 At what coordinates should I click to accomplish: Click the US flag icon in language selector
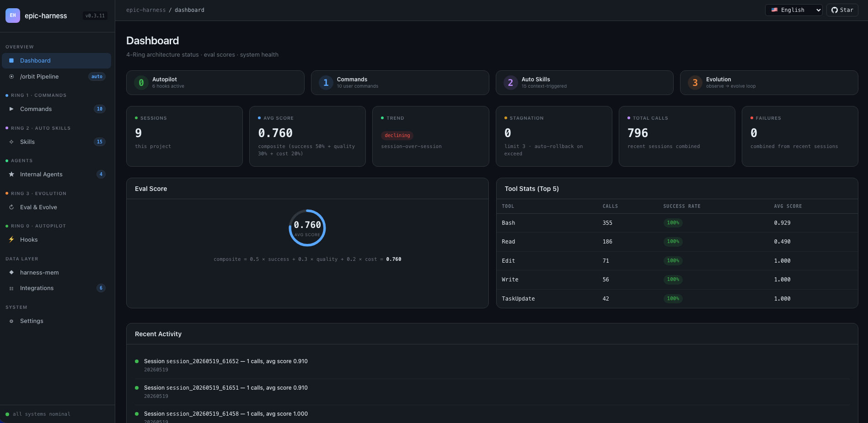pyautogui.click(x=774, y=10)
